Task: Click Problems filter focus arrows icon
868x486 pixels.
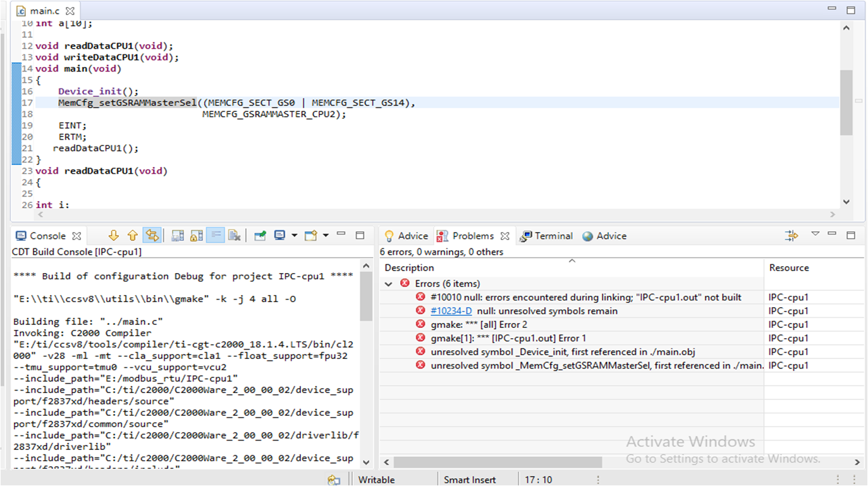Action: [x=792, y=236]
